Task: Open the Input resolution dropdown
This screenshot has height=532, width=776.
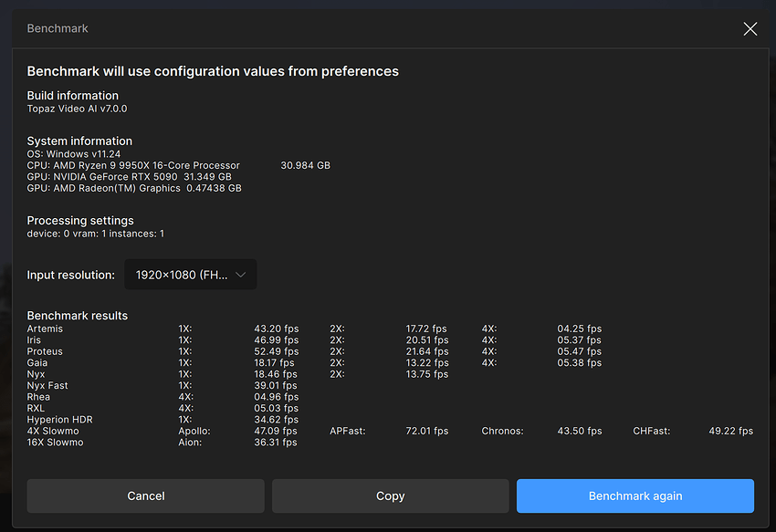Action: tap(190, 275)
